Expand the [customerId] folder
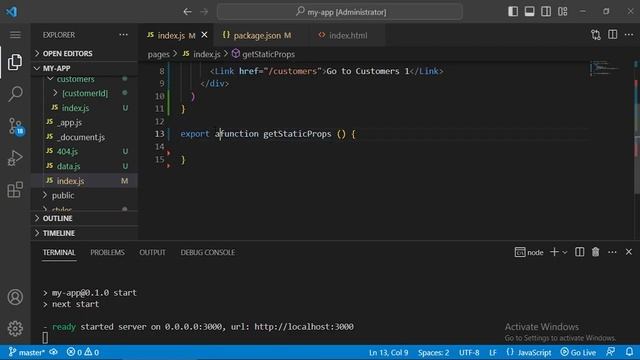 [x=85, y=93]
